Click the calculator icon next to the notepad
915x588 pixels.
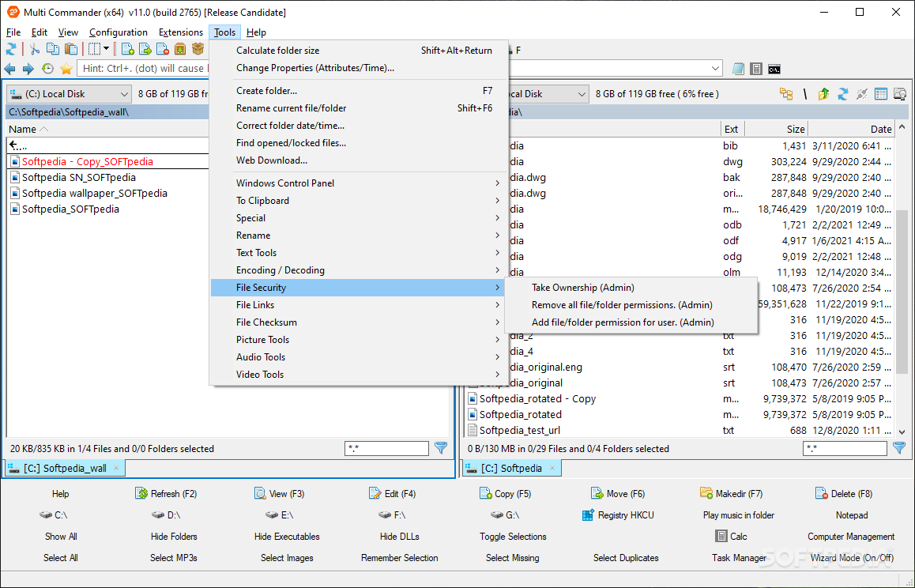(x=756, y=69)
